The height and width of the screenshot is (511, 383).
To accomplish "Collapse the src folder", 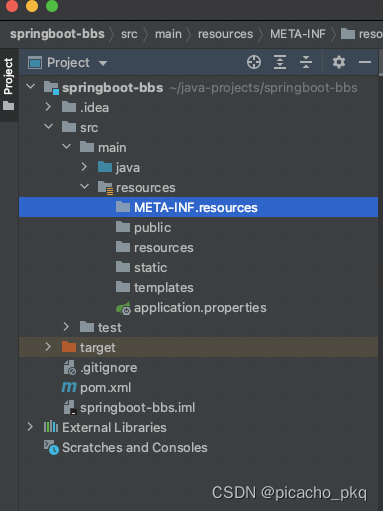I will 49,127.
